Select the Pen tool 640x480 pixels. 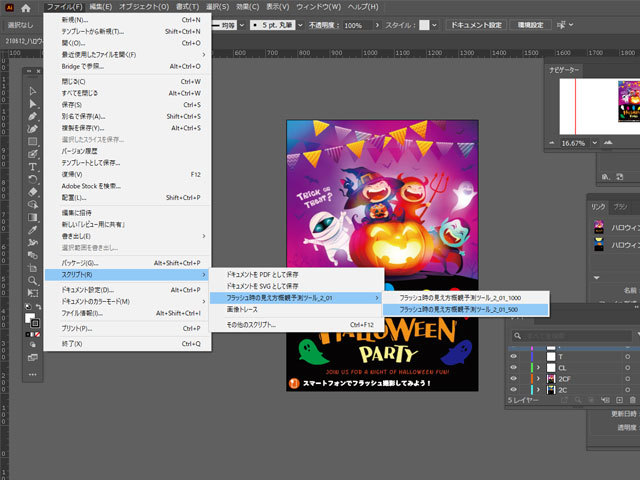tap(33, 116)
